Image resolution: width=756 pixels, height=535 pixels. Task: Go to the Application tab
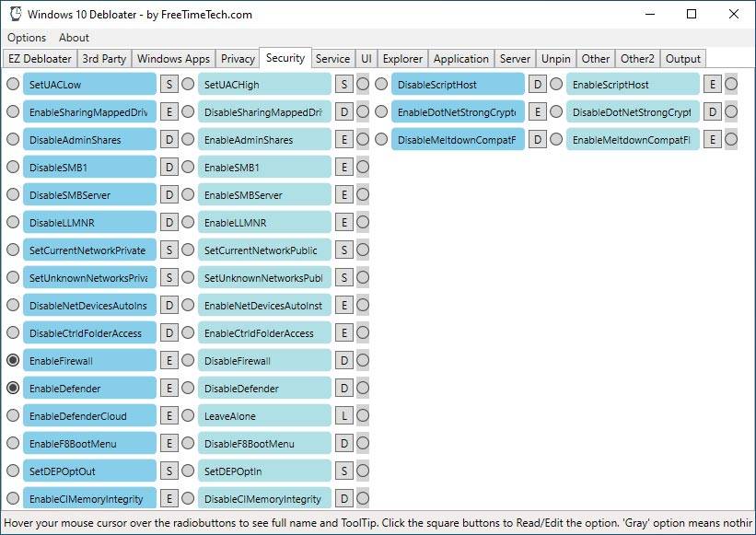coord(461,59)
